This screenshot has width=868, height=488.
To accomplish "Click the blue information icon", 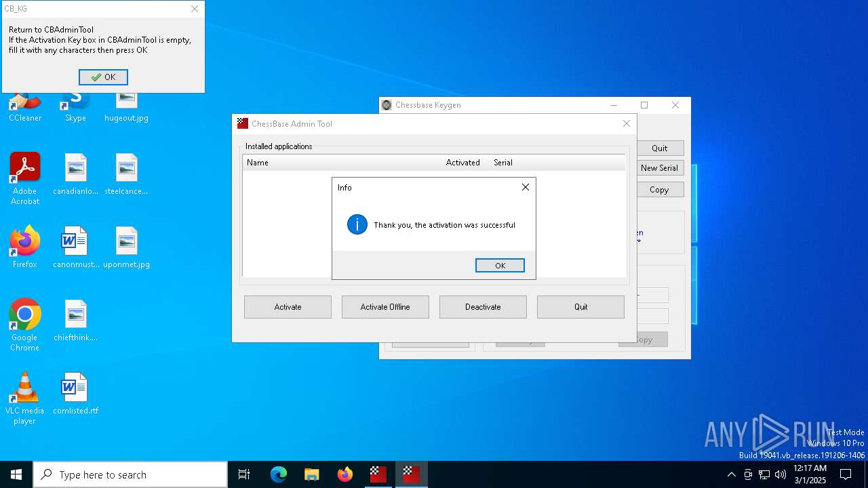I will [x=357, y=224].
